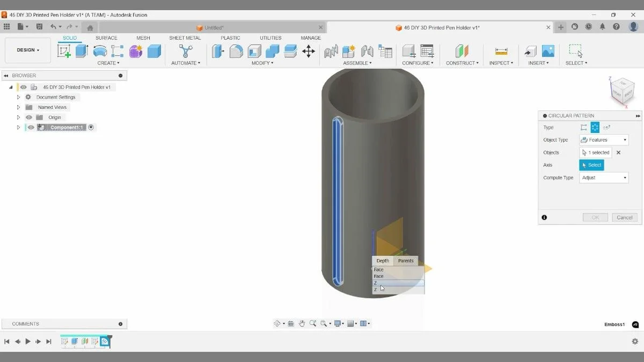Open the Object Type Features dropdown
The height and width of the screenshot is (362, 644).
[604, 139]
